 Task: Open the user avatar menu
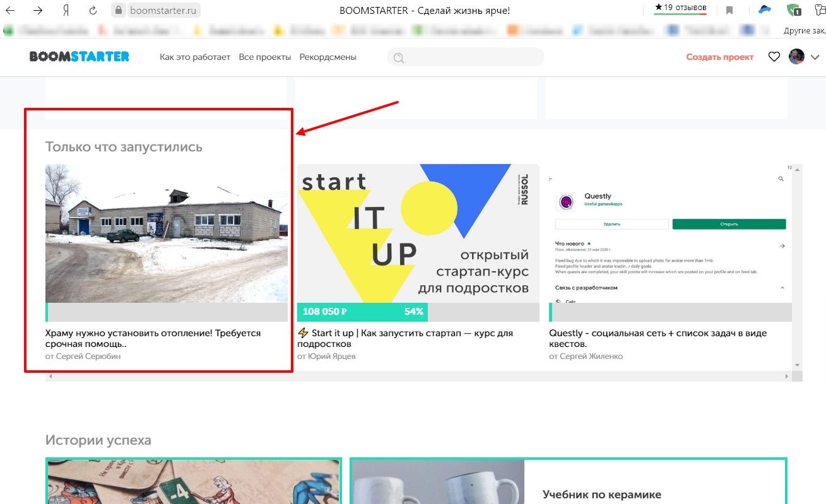796,57
